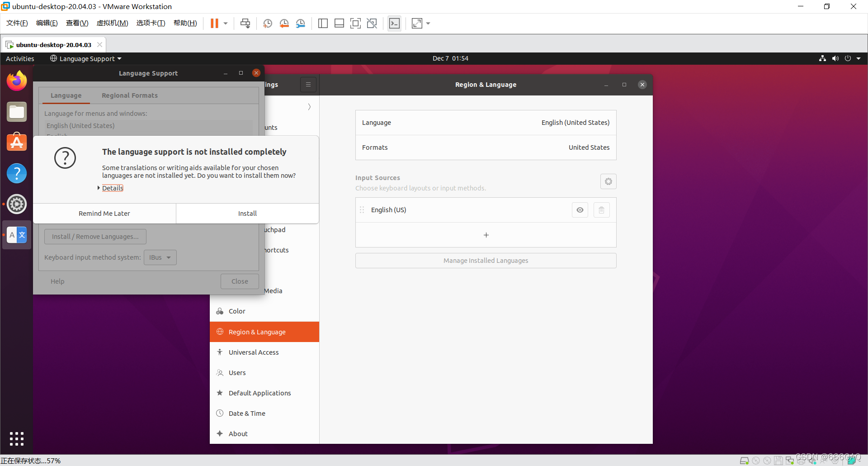Screen dimensions: 868x466
Task: Launch Firefox from the dock
Action: tap(17, 81)
